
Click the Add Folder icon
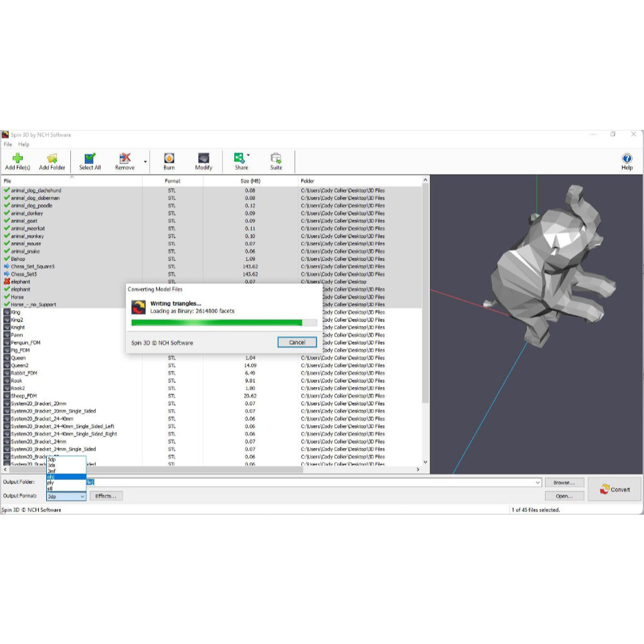click(x=52, y=161)
